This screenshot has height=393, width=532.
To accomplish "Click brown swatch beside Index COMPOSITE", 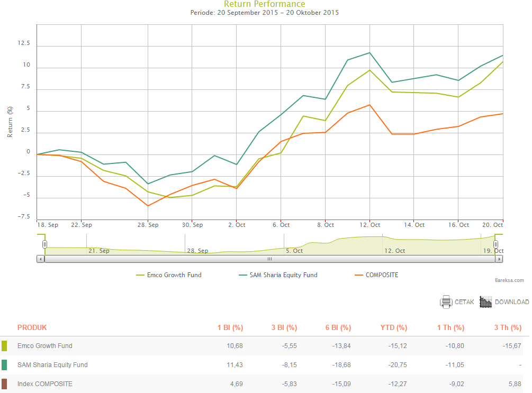I will click(4, 384).
